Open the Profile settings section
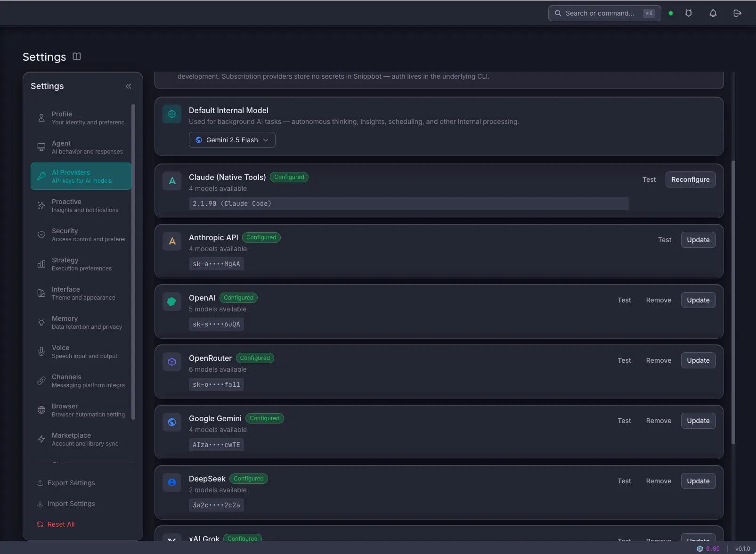Image resolution: width=756 pixels, height=554 pixels. point(81,118)
